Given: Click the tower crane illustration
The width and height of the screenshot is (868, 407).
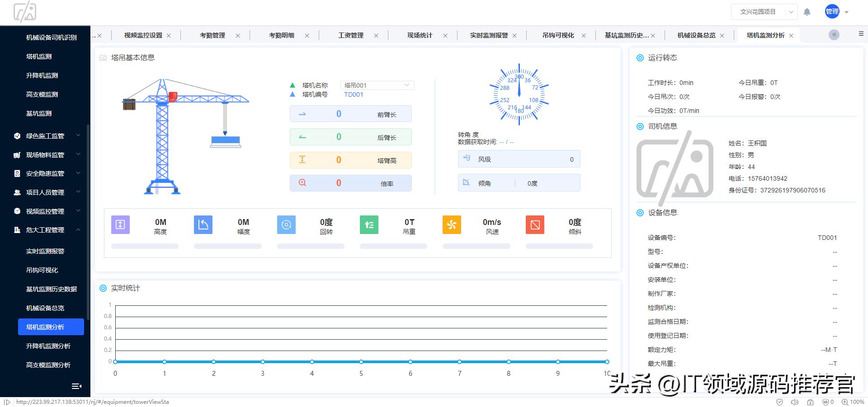Looking at the screenshot, I should point(185,136).
